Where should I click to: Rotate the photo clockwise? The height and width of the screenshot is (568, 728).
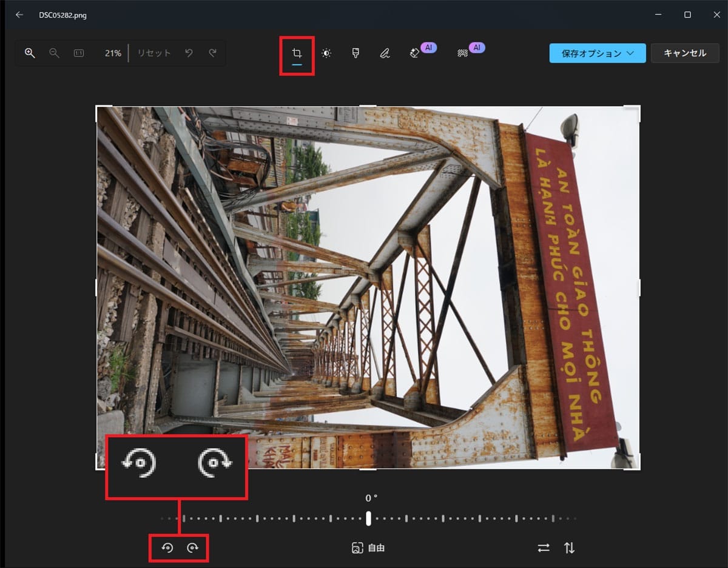(193, 547)
